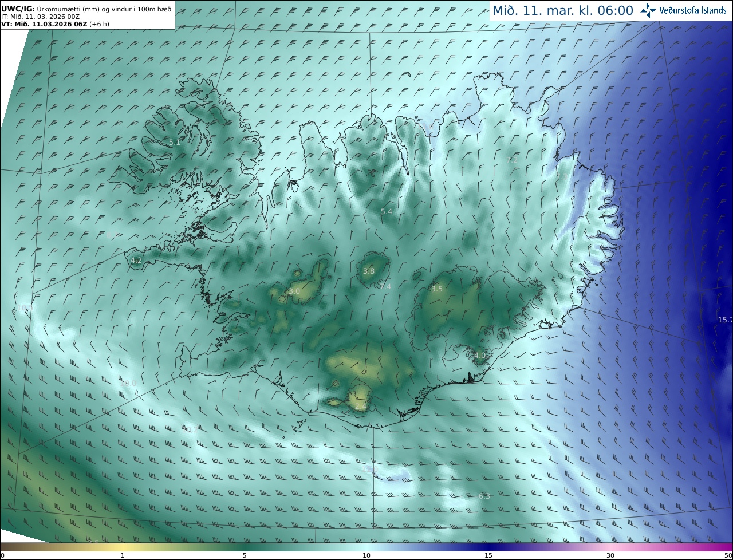Image resolution: width=733 pixels, height=560 pixels.
Task: Click the 3.8 value on the central glacier
Action: pos(369,271)
